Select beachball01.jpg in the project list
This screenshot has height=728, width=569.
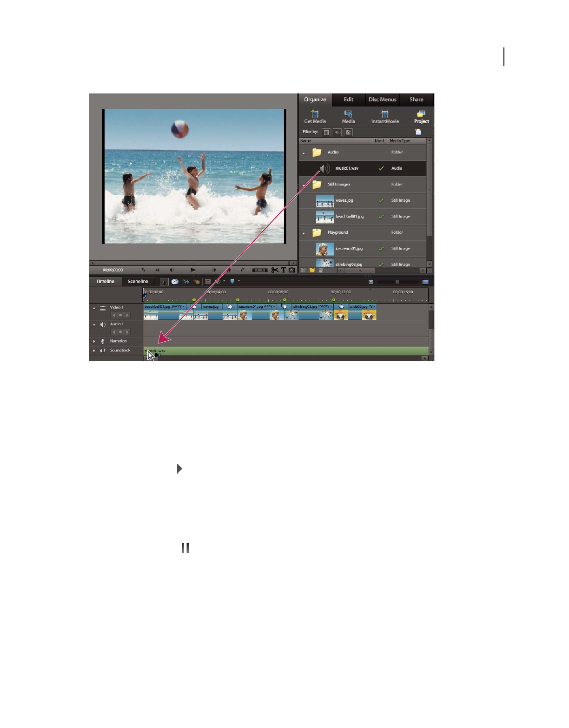click(x=363, y=217)
